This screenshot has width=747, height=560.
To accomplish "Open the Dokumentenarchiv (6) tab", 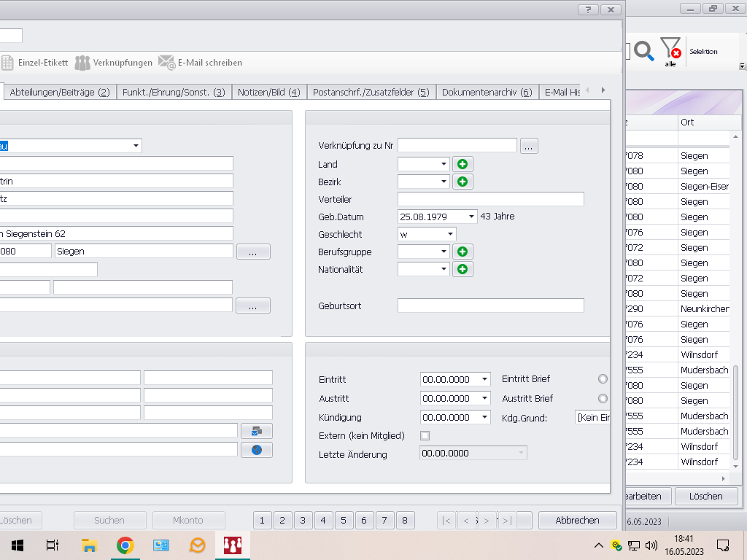I will click(487, 93).
